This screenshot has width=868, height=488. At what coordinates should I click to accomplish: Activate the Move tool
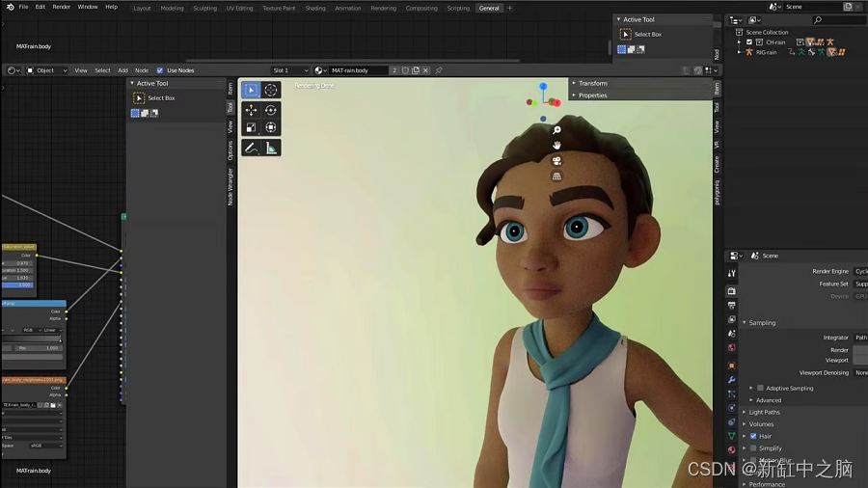(x=251, y=110)
